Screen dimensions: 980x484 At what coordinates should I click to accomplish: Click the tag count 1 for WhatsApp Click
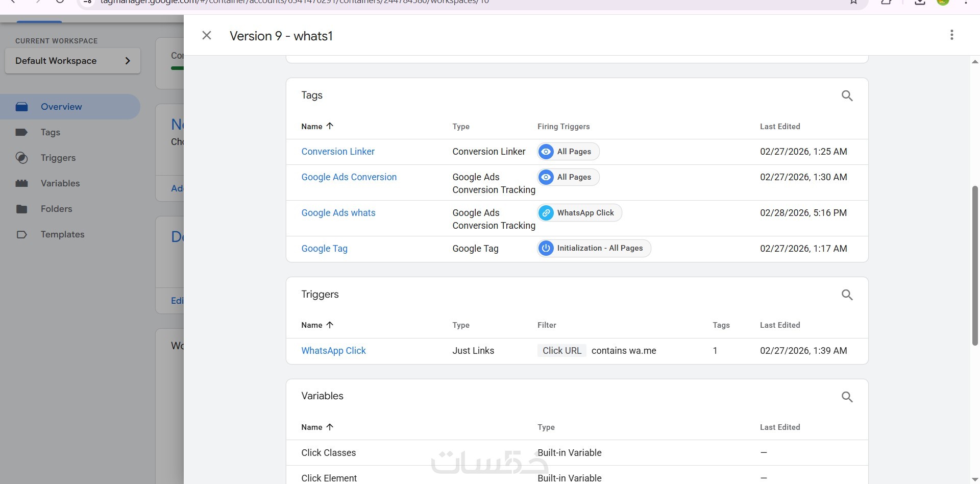715,351
